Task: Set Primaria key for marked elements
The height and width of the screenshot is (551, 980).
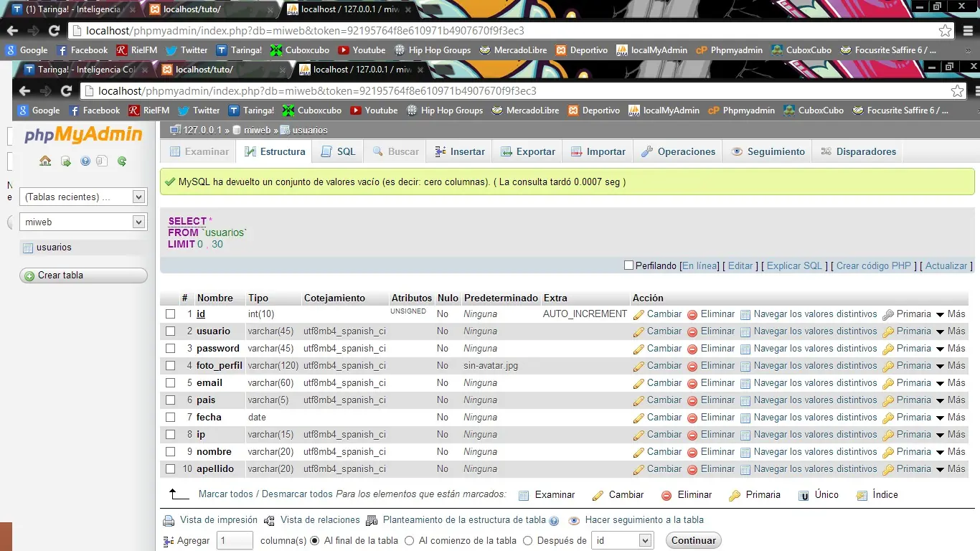Action: [x=735, y=495]
